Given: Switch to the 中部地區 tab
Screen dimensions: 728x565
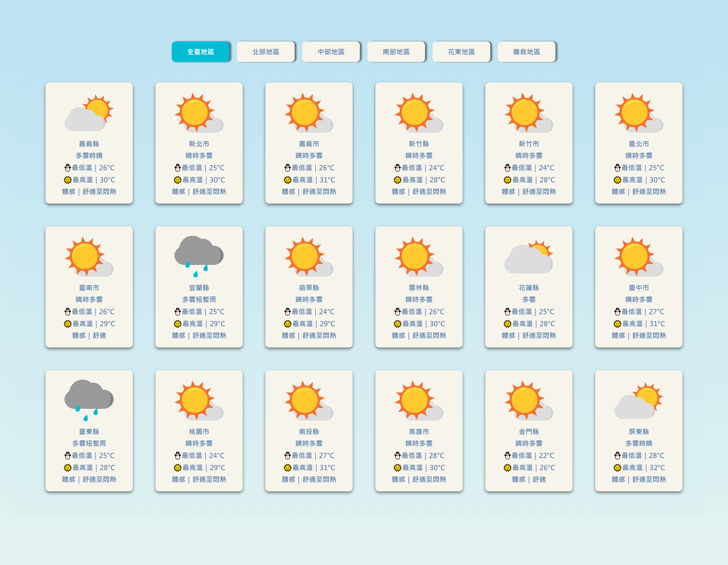Looking at the screenshot, I should [x=331, y=52].
